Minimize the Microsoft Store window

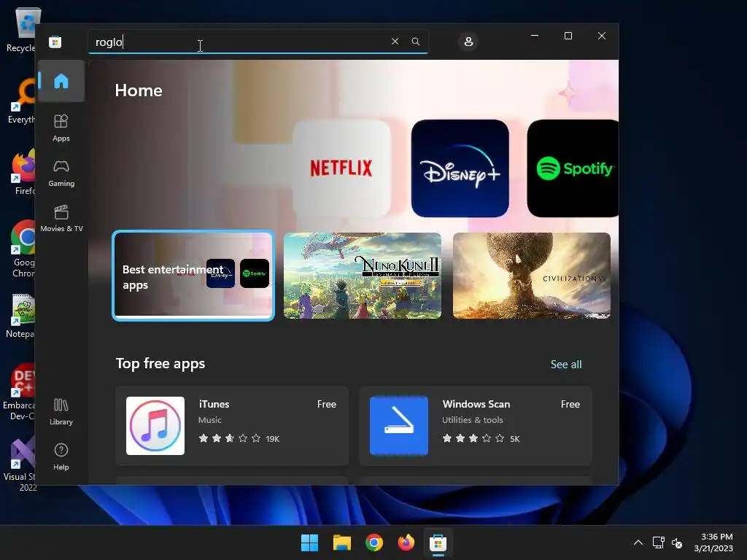click(535, 36)
